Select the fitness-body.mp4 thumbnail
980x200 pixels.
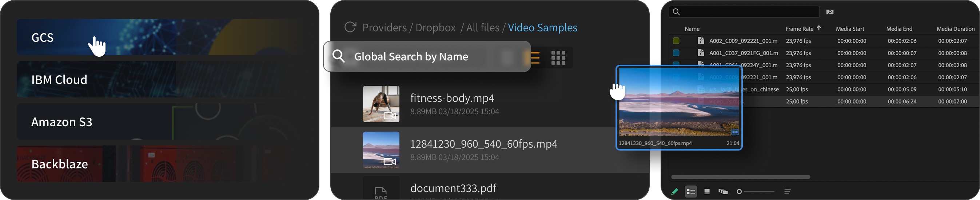pyautogui.click(x=381, y=104)
